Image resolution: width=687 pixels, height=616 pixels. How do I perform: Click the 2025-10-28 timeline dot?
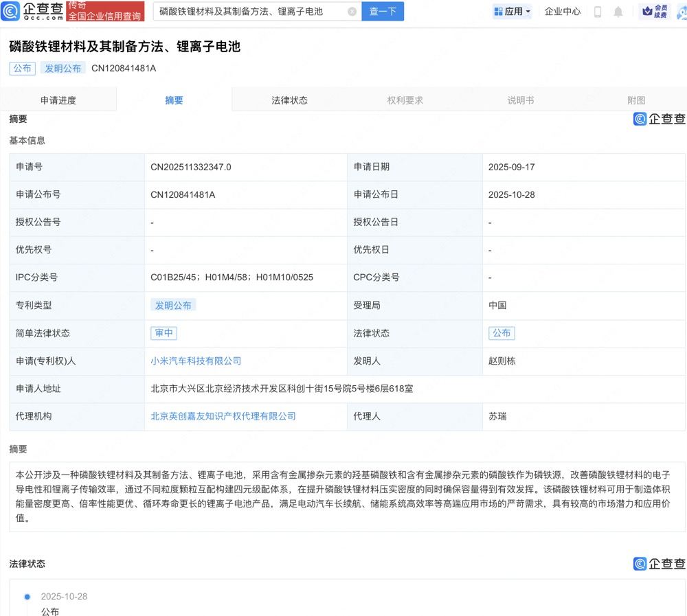pyautogui.click(x=27, y=597)
